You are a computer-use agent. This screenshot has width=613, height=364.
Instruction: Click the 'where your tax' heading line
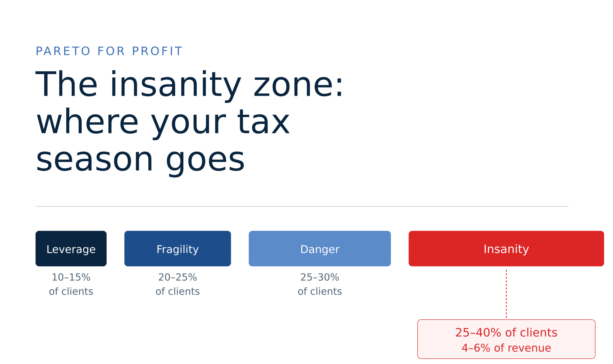(x=163, y=123)
